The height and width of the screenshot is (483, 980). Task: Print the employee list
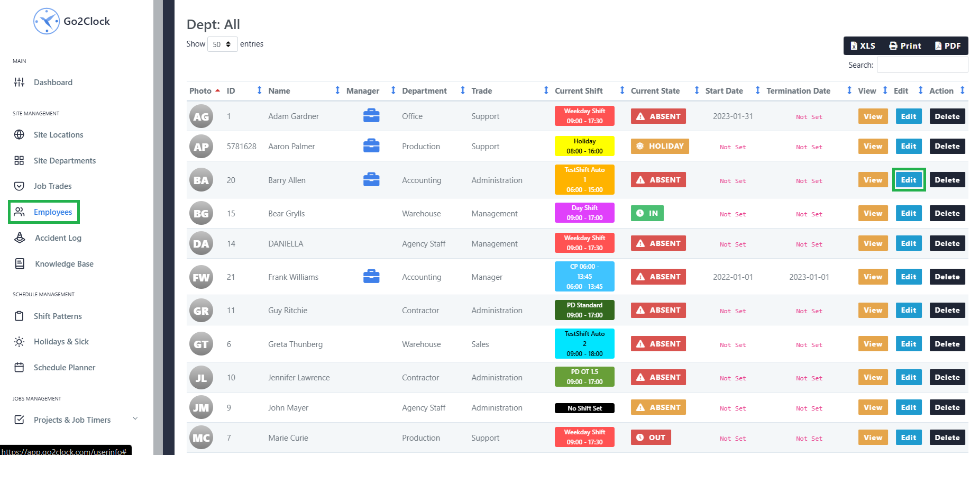[905, 46]
